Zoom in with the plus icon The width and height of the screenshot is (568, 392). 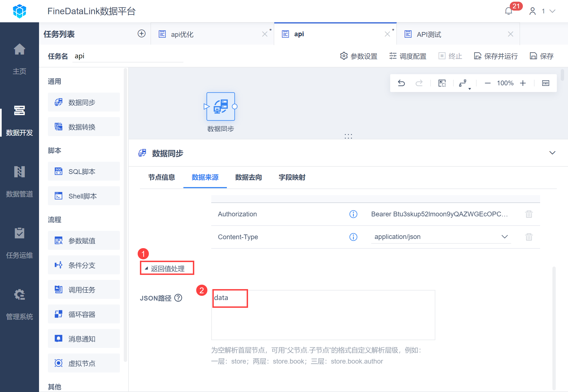523,83
